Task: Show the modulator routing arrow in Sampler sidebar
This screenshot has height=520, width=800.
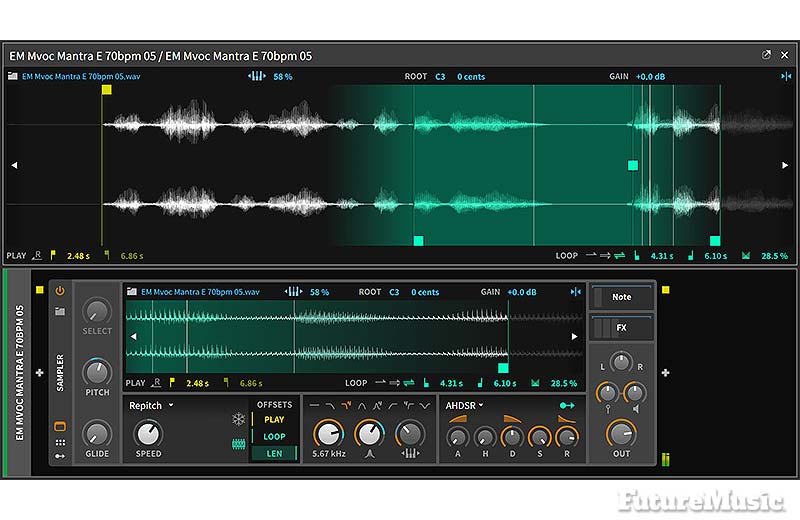Action: click(x=60, y=456)
